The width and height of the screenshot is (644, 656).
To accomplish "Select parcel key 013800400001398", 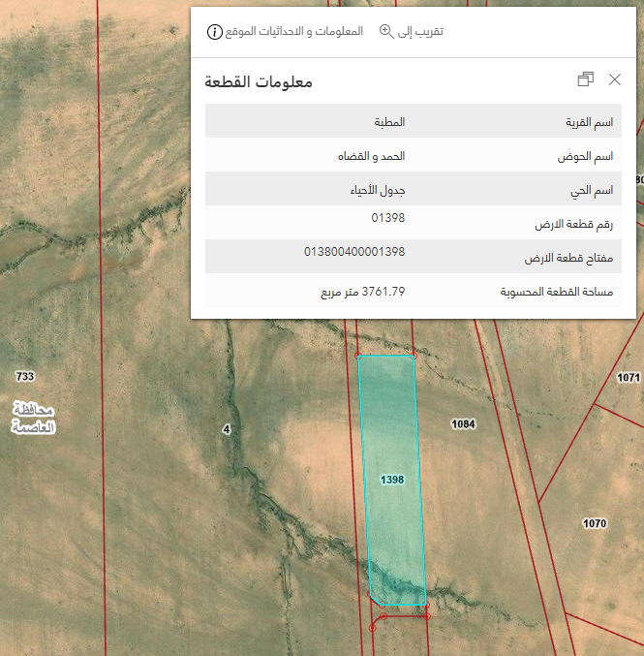I will click(354, 251).
